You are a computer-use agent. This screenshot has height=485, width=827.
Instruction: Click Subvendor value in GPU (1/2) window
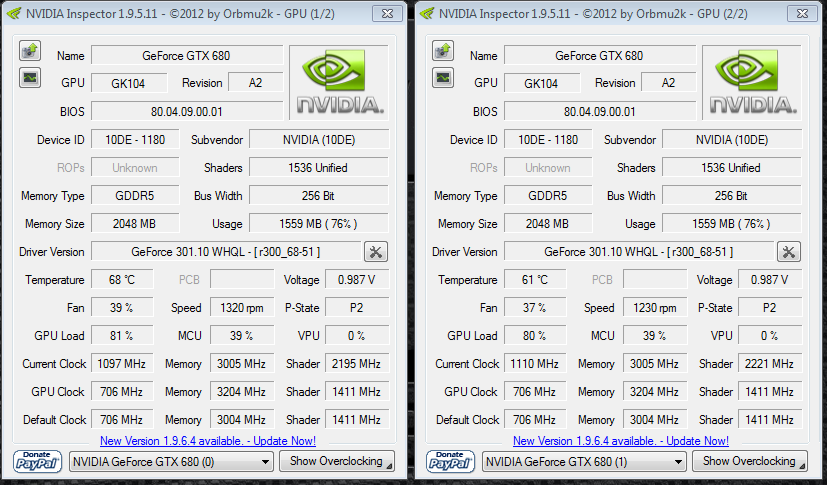click(319, 140)
